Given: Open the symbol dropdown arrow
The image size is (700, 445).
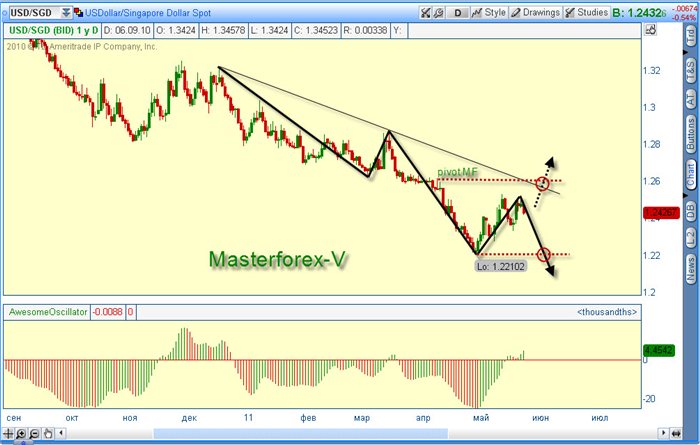Looking at the screenshot, I should pos(66,12).
